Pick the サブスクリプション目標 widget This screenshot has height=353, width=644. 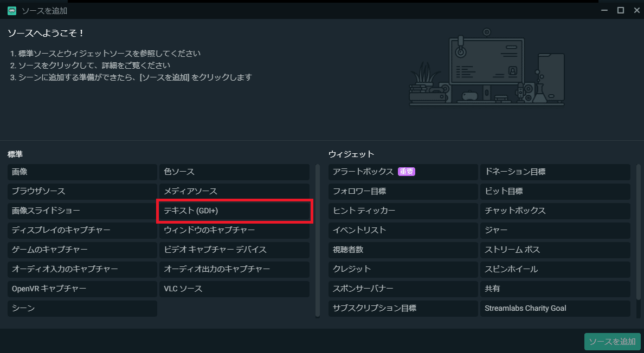coord(403,308)
